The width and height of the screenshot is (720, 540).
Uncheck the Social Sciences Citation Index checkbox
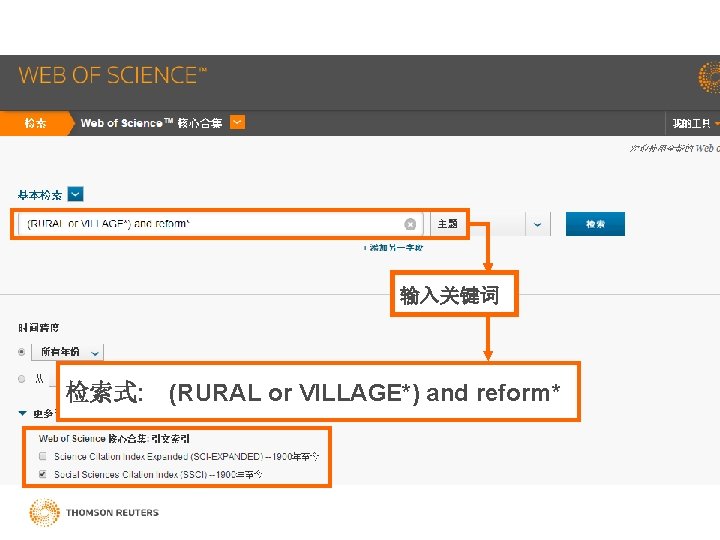(43, 474)
